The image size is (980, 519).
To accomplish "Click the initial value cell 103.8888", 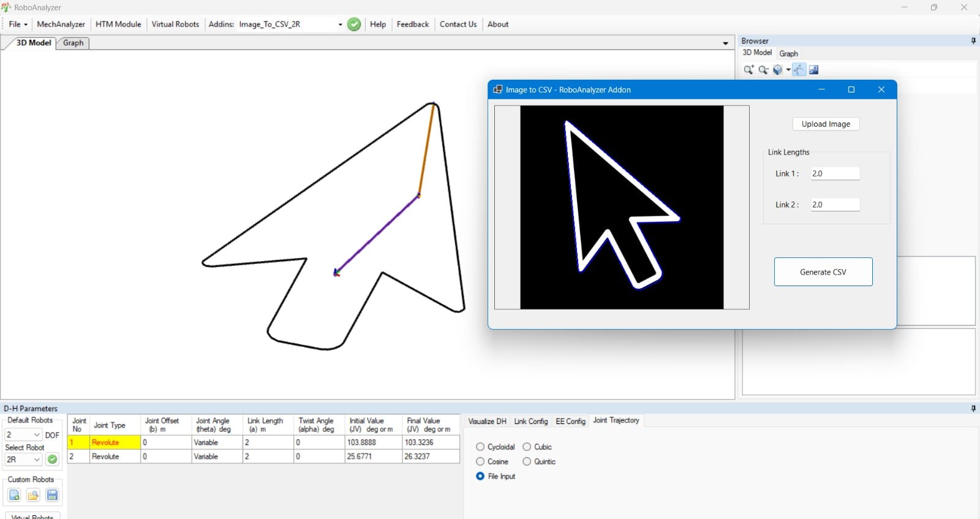I will tap(374, 442).
